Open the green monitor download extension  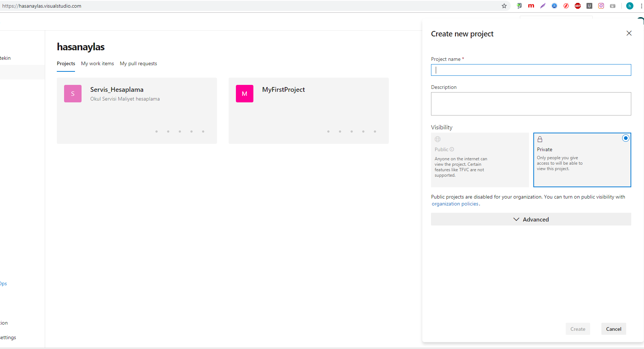519,6
